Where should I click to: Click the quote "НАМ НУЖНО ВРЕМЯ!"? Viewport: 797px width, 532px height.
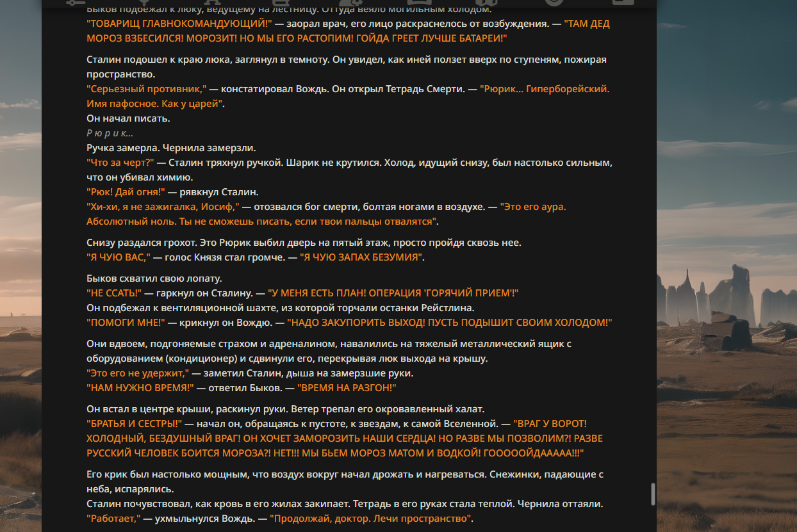140,388
